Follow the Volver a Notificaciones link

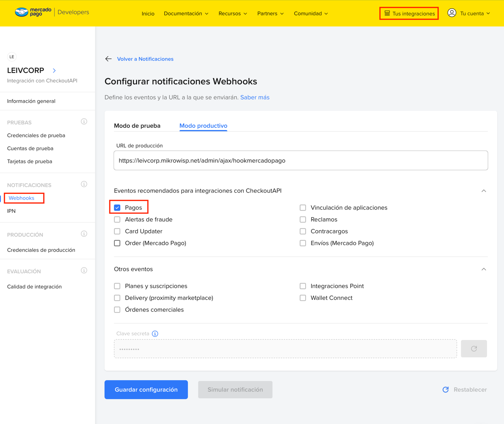[x=145, y=59]
